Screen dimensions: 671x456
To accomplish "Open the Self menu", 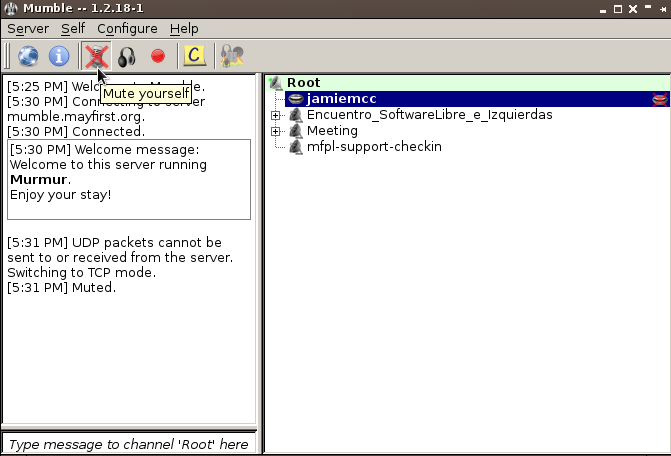I will 73,29.
